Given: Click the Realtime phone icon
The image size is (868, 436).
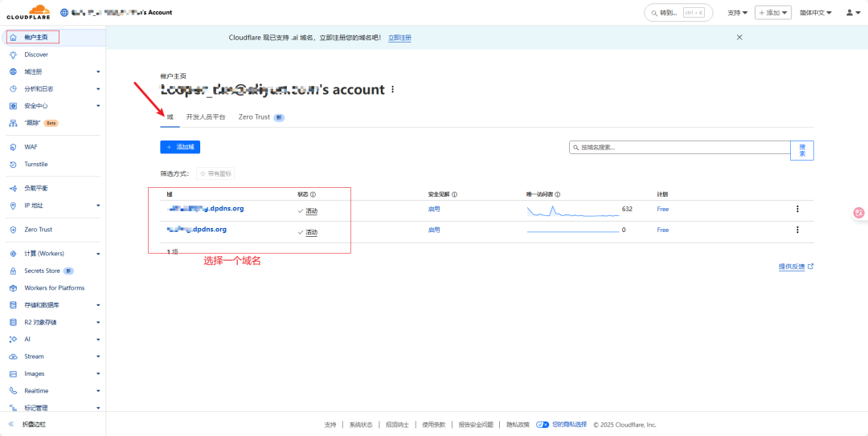Looking at the screenshot, I should pyautogui.click(x=14, y=390).
